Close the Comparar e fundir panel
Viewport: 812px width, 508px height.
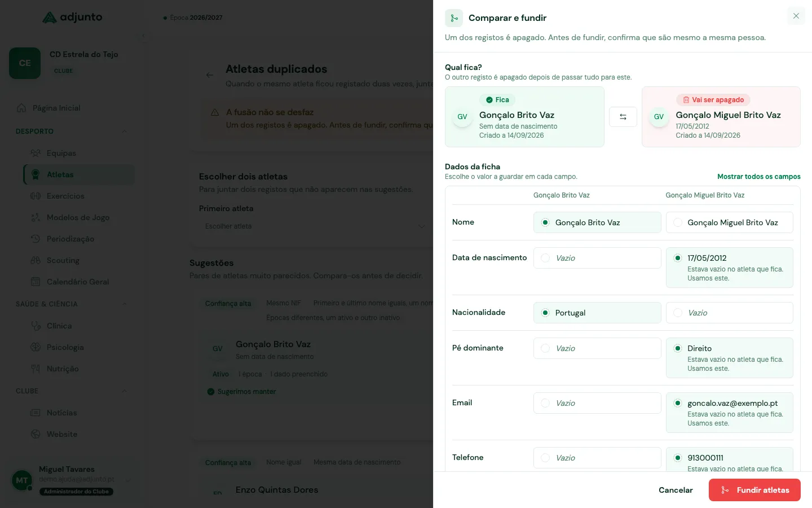pos(796,16)
